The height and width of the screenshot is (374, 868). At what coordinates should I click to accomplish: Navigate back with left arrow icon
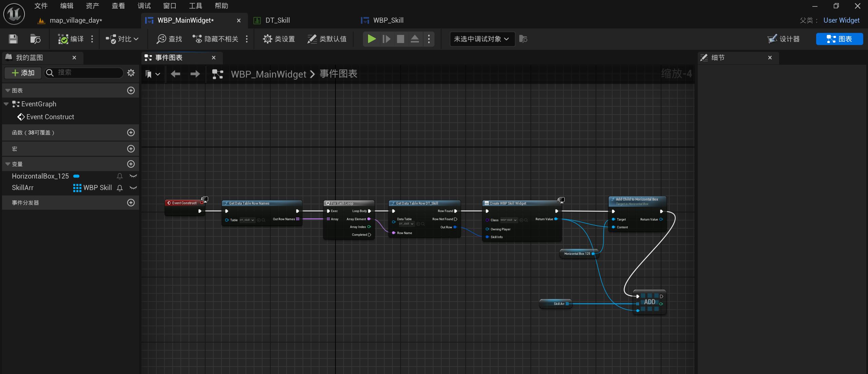pyautogui.click(x=175, y=74)
